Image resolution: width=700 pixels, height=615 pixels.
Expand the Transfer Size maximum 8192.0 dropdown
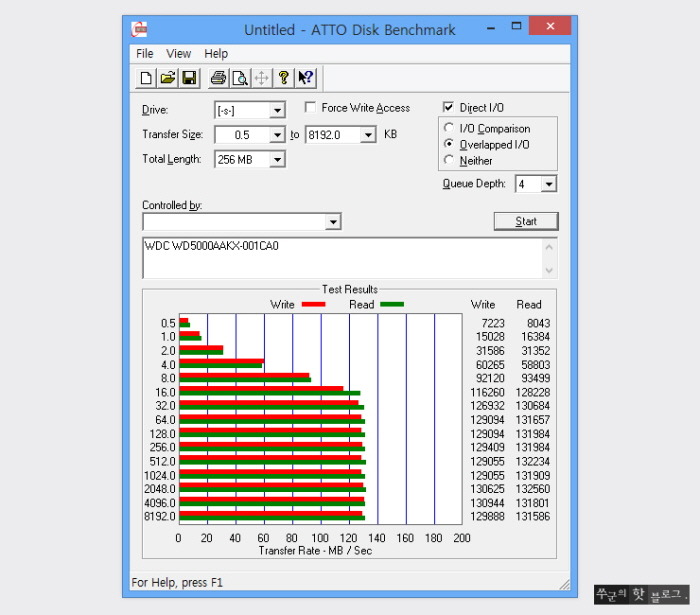368,135
